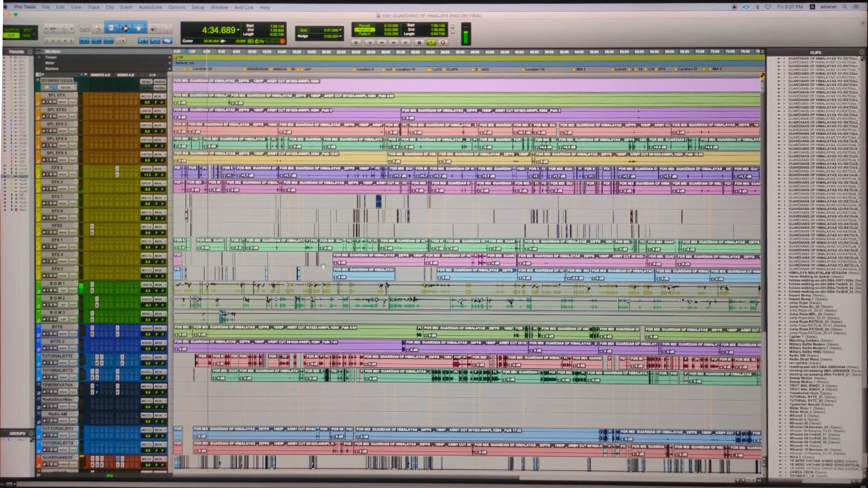Image resolution: width=868 pixels, height=488 pixels.
Task: Expand first clip in Clips list
Action: [x=779, y=59]
